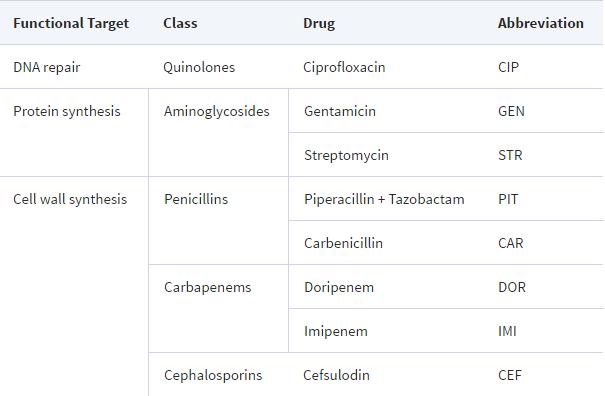This screenshot has height=396, width=605.
Task: Click the Functional Target column header
Action: coord(71,23)
